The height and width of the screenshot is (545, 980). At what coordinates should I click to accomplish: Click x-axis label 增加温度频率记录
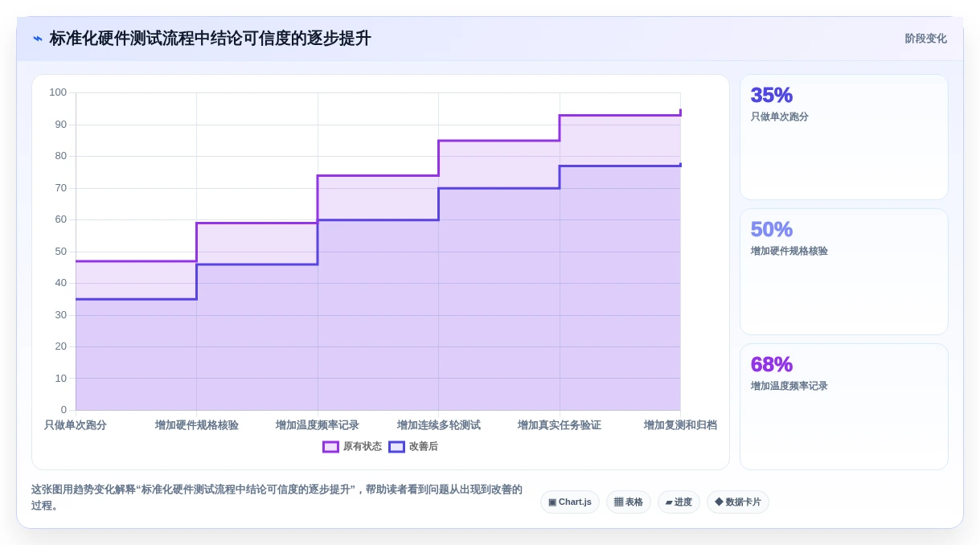318,425
